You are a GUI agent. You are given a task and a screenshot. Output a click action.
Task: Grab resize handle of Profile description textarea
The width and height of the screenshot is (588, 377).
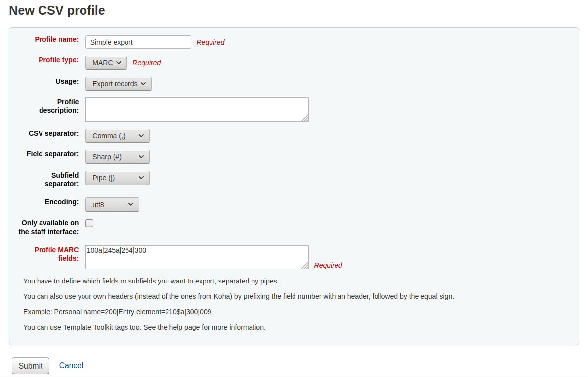(305, 118)
